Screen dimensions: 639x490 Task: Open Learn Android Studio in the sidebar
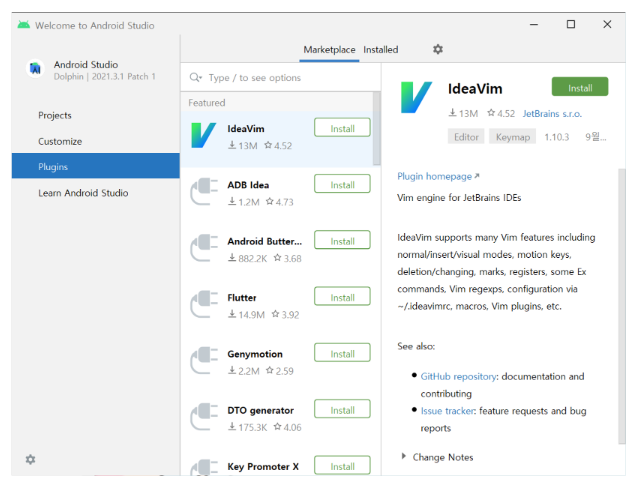pos(83,193)
